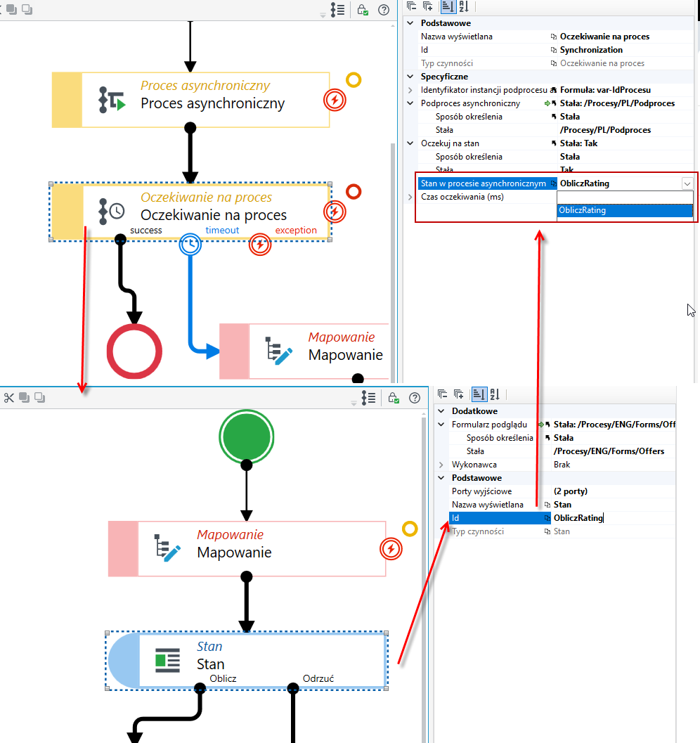
Task: Click the Id field containing ObliczRating
Action: coord(614,518)
